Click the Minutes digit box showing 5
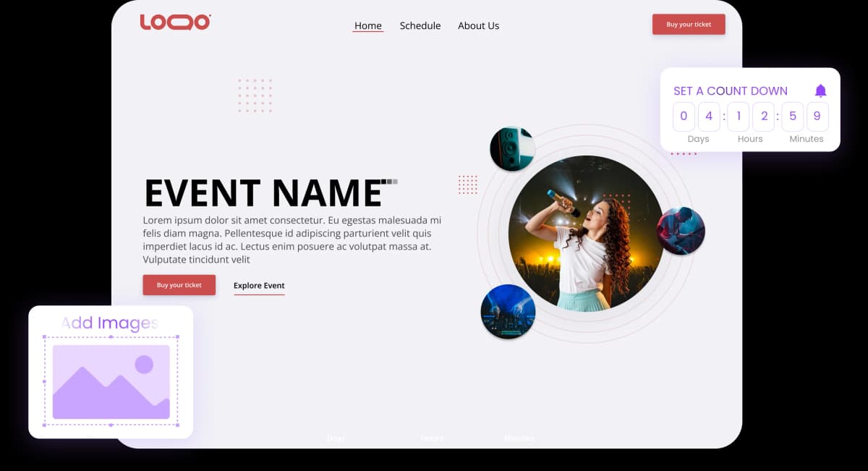 pyautogui.click(x=792, y=116)
